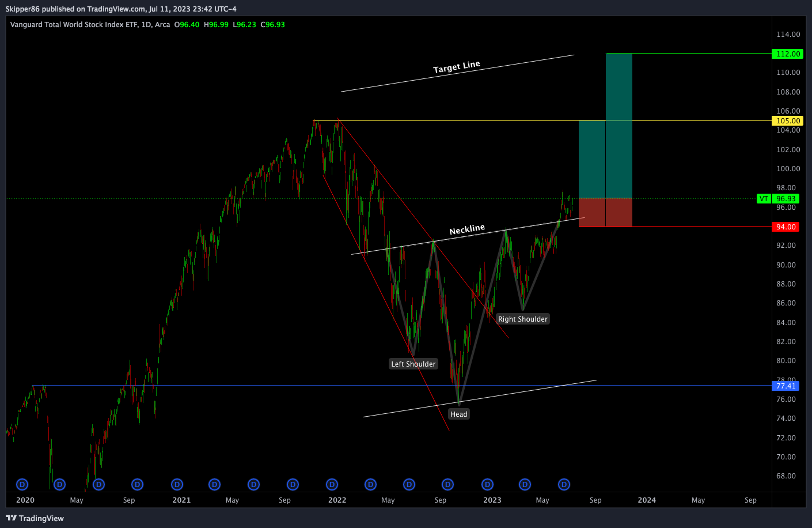Click the dividend marker above the 2021 label
This screenshot has height=528, width=812.
(x=177, y=484)
